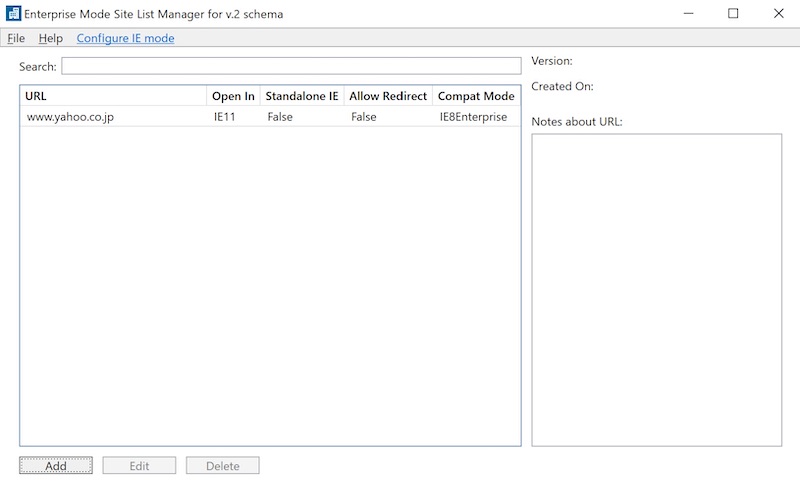Screen dimensions: 800x481
Task: Open the Help menu
Action: (x=51, y=38)
